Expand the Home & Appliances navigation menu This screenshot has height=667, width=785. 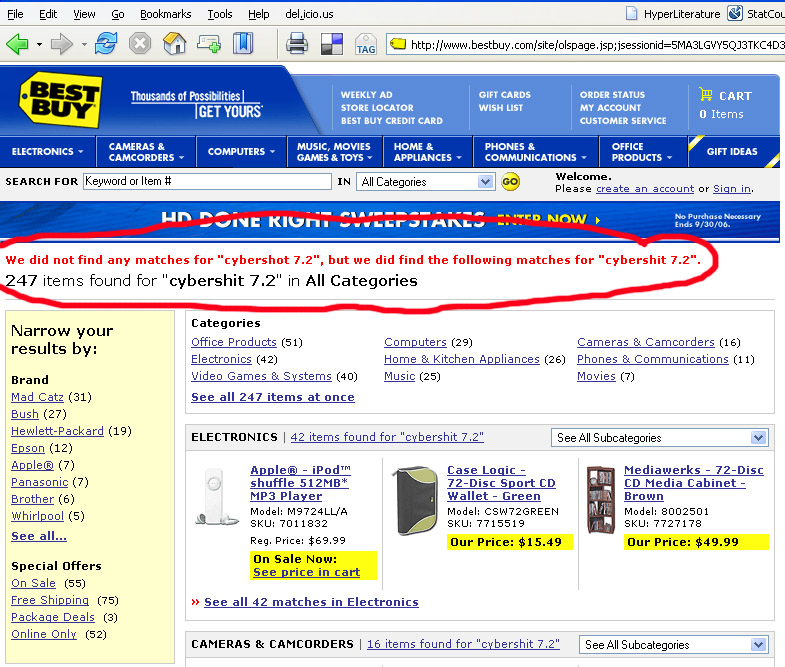pyautogui.click(x=428, y=152)
